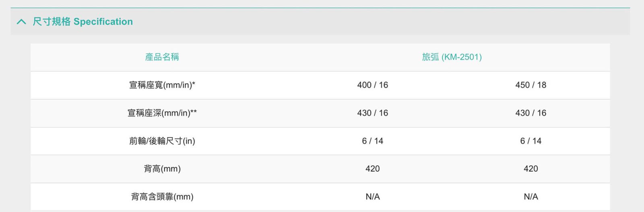Click N/A headrest value in 450-width column

tap(530, 197)
